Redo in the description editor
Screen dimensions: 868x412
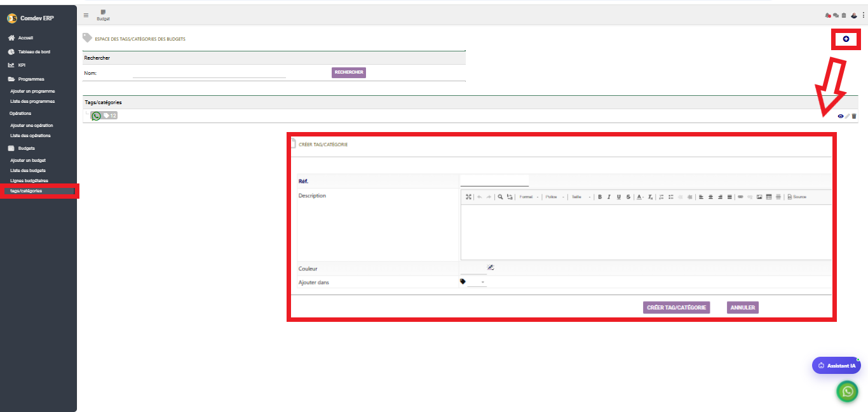coord(488,197)
